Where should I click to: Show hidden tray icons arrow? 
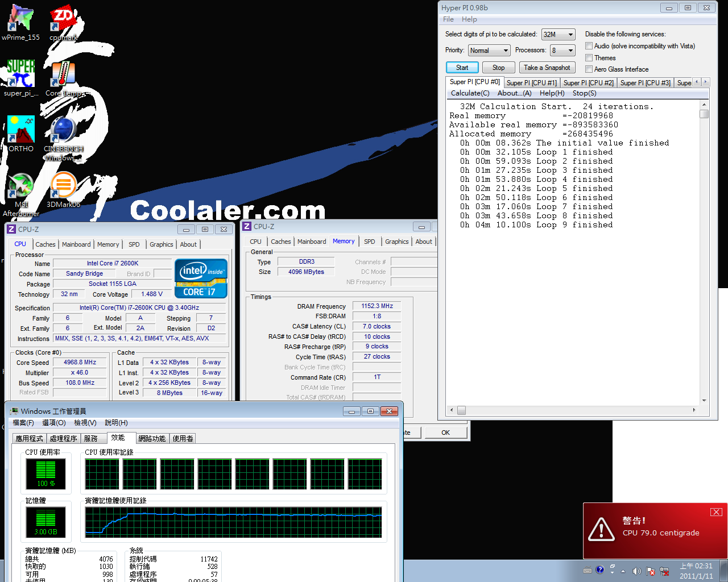click(x=623, y=571)
